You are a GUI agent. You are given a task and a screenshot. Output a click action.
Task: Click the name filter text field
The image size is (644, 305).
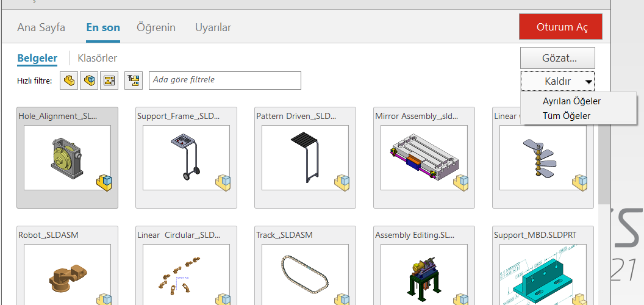coord(224,81)
